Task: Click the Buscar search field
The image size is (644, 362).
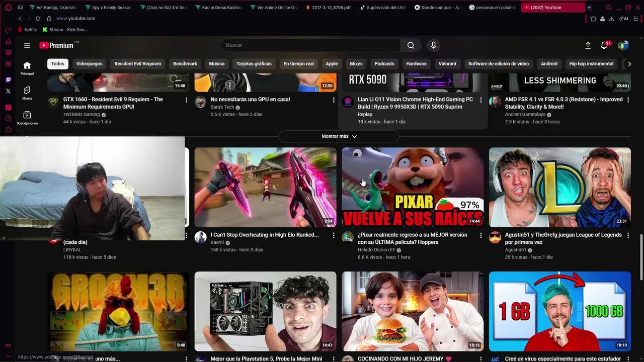Action: pos(311,45)
